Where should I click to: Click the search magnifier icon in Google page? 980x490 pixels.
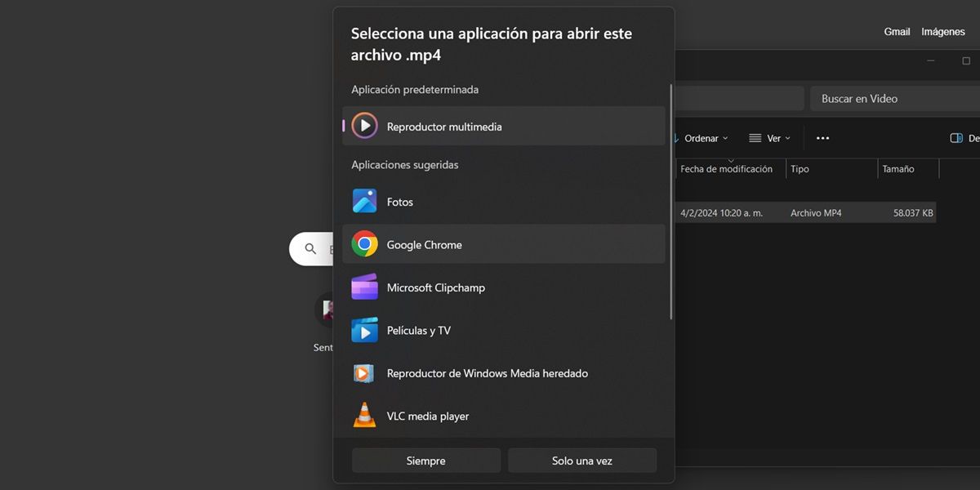coord(310,249)
